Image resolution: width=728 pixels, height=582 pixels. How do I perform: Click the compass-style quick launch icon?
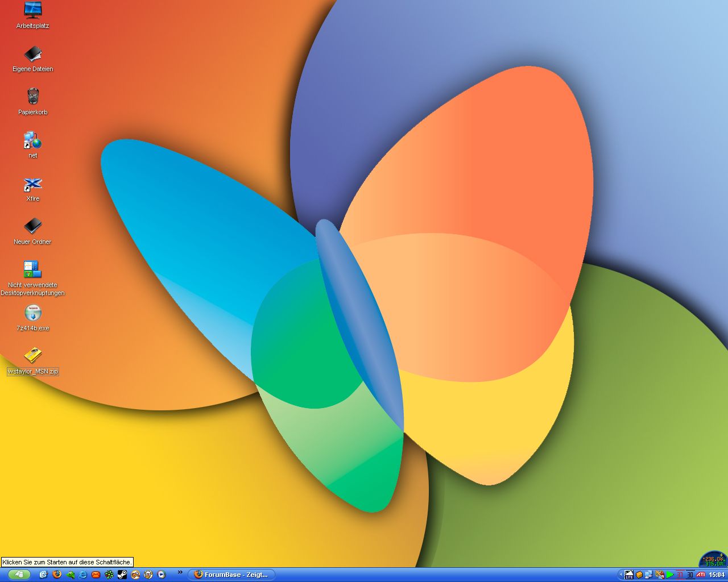[x=148, y=575]
